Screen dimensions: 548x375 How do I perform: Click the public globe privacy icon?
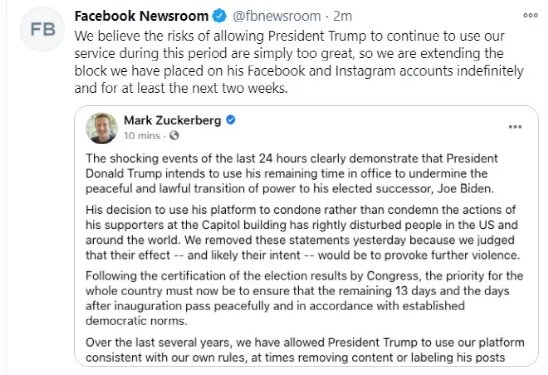click(x=174, y=135)
